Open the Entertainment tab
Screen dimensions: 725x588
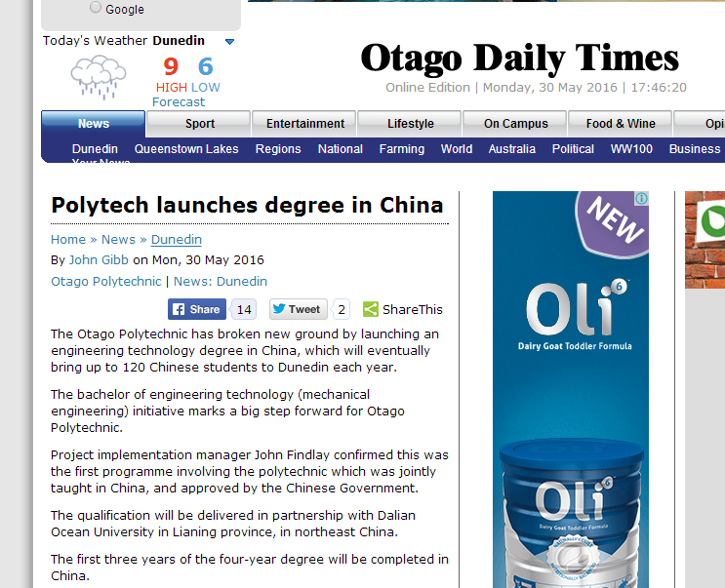click(304, 124)
